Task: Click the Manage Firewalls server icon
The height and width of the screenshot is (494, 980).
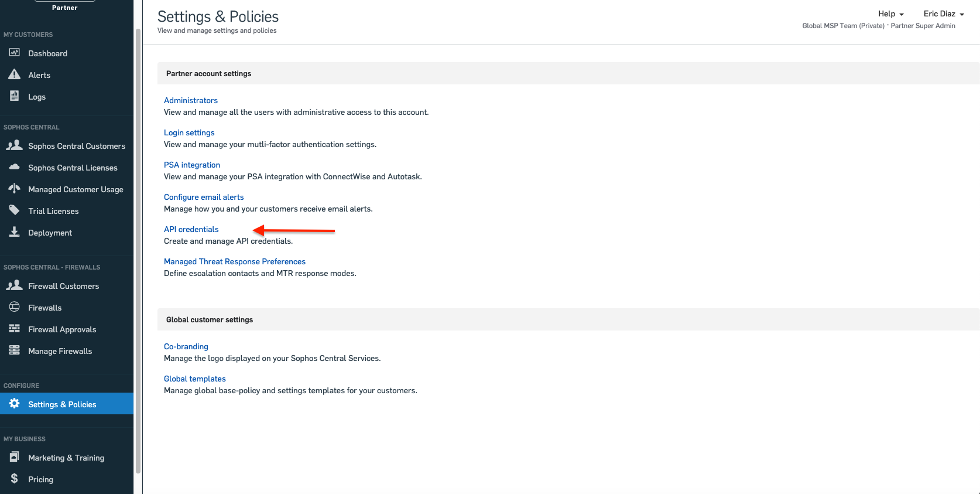Action: click(14, 350)
